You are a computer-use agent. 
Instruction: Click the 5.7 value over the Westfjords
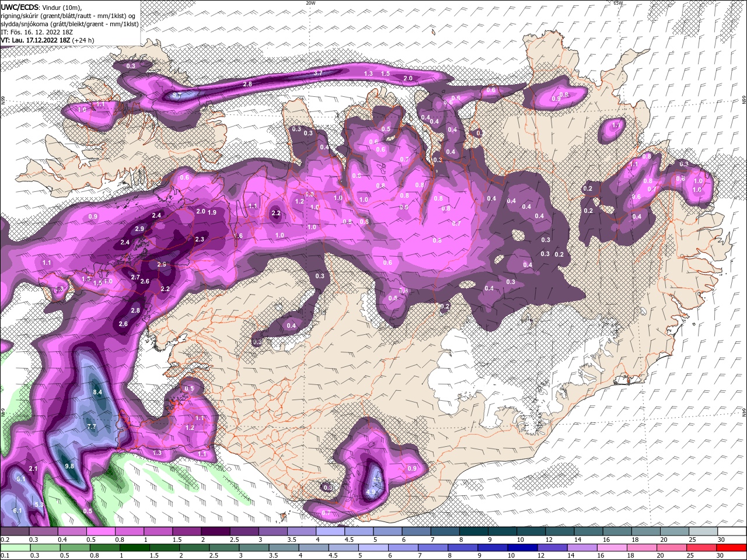point(177,95)
